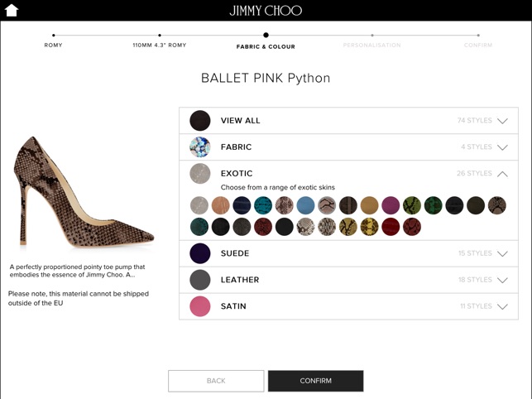The width and height of the screenshot is (532, 399).
Task: Pick the light blue exotic swatch
Action: (305, 205)
